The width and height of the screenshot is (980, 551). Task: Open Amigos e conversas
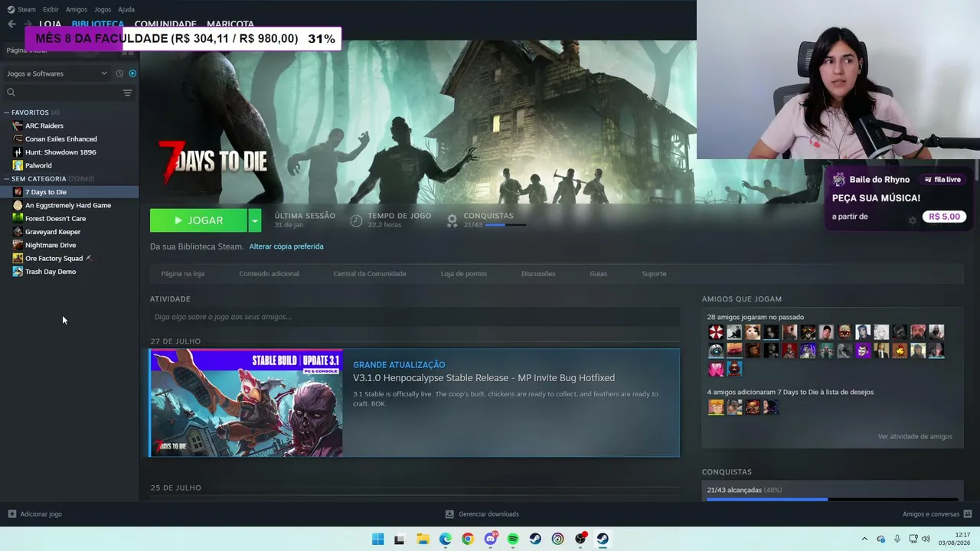click(937, 514)
